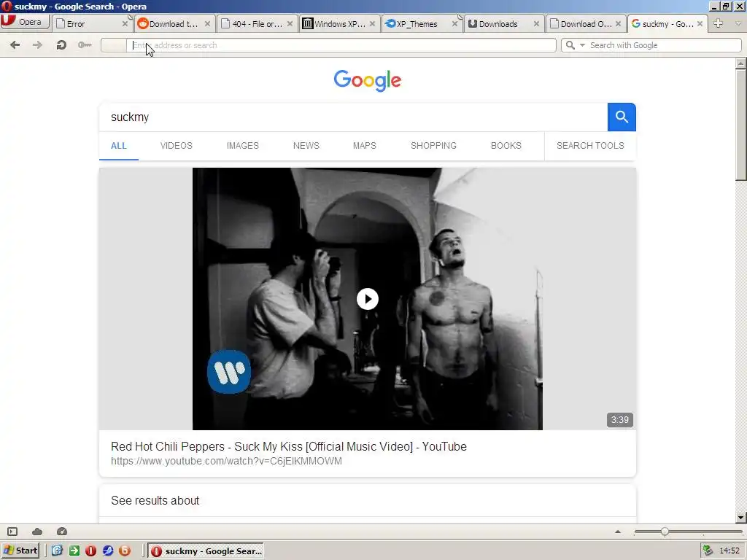Image resolution: width=747 pixels, height=560 pixels.
Task: Close the 404 - File tab
Action: [x=290, y=24]
